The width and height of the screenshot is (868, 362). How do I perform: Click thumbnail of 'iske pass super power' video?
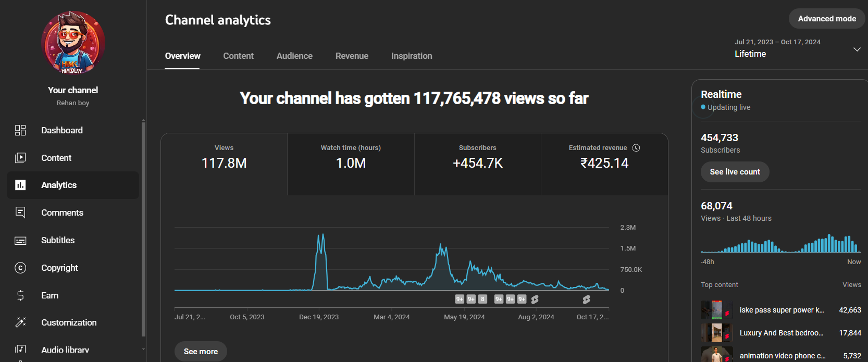coord(716,310)
